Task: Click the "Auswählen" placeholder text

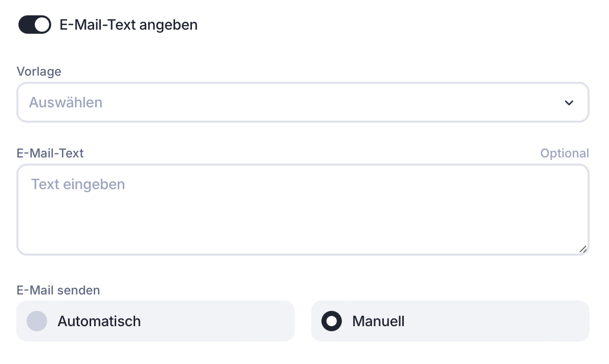Action: tap(66, 103)
